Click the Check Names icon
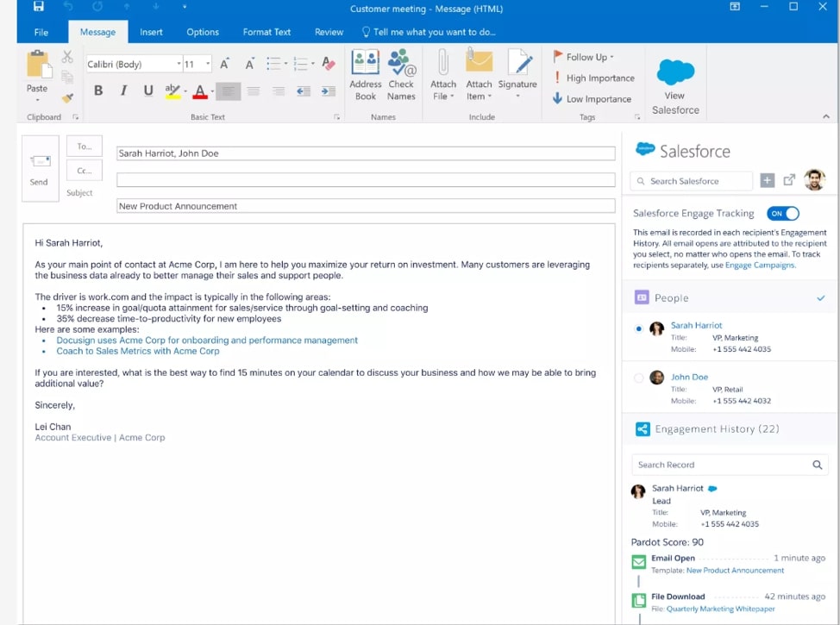 (x=401, y=75)
